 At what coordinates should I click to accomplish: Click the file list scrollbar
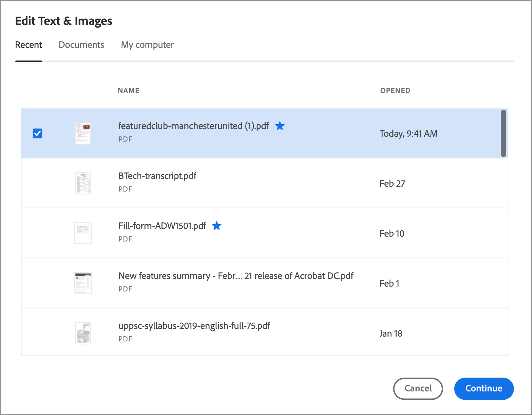pyautogui.click(x=503, y=133)
